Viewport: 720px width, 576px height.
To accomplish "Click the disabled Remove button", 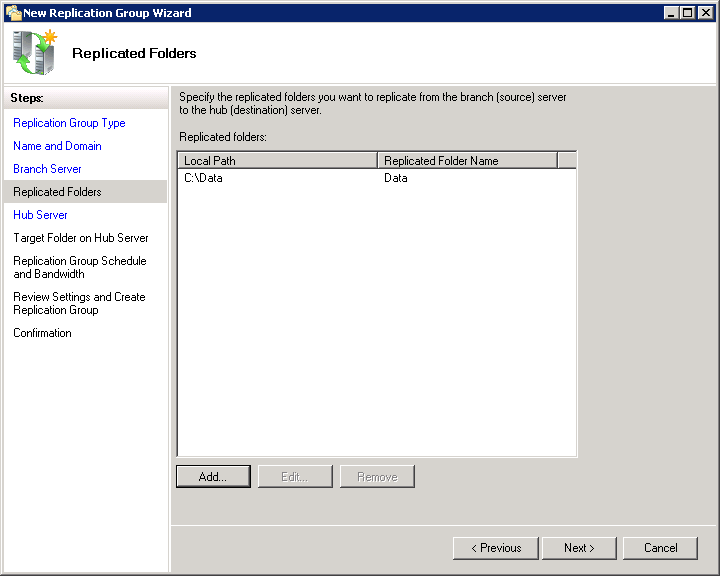I will pos(377,476).
